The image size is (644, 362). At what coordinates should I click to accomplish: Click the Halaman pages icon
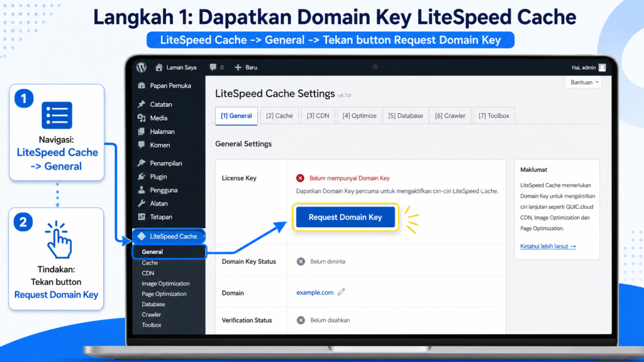[x=142, y=131]
